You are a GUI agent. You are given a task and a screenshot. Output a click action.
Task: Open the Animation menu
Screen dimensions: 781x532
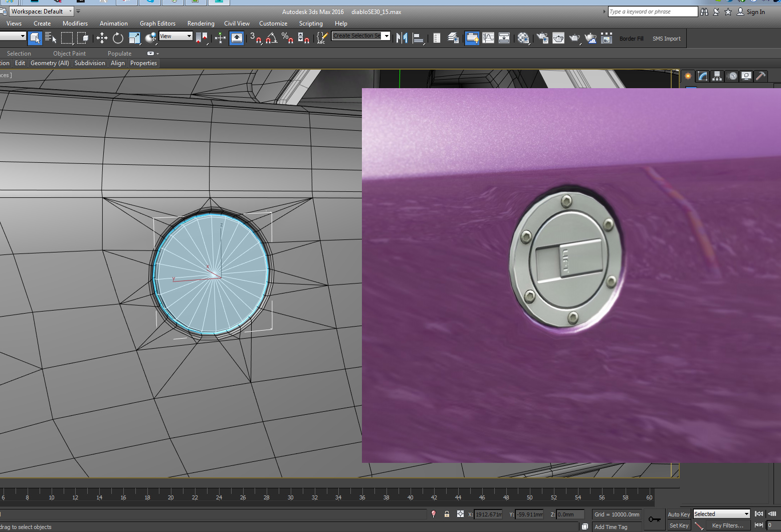[114, 24]
